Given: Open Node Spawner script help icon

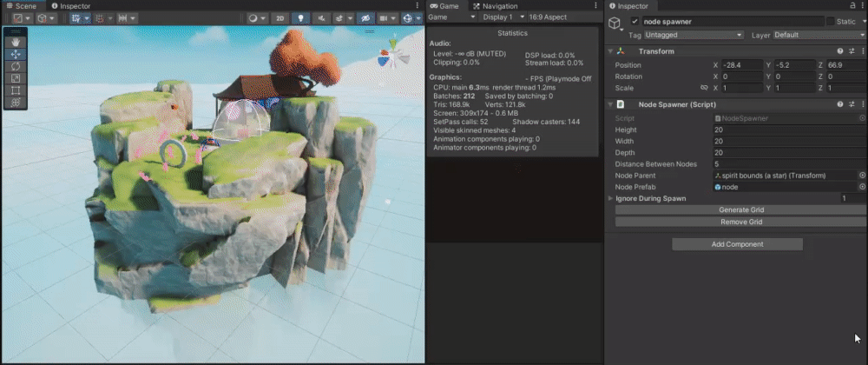Looking at the screenshot, I should click(840, 104).
